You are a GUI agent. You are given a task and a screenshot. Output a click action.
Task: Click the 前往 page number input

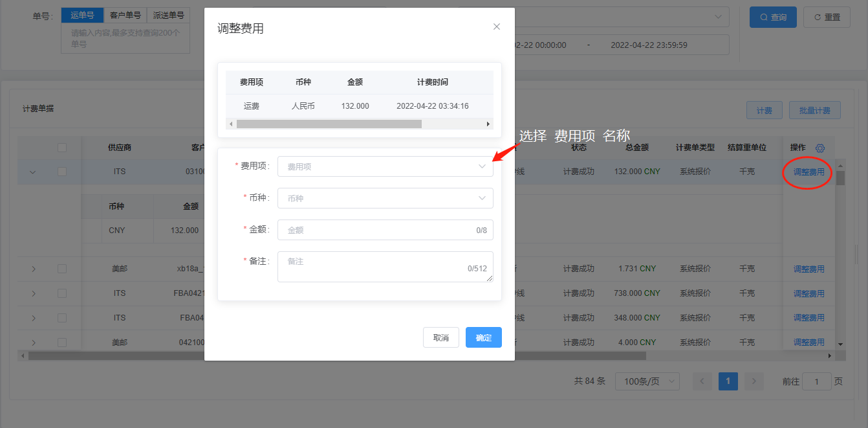pyautogui.click(x=817, y=381)
